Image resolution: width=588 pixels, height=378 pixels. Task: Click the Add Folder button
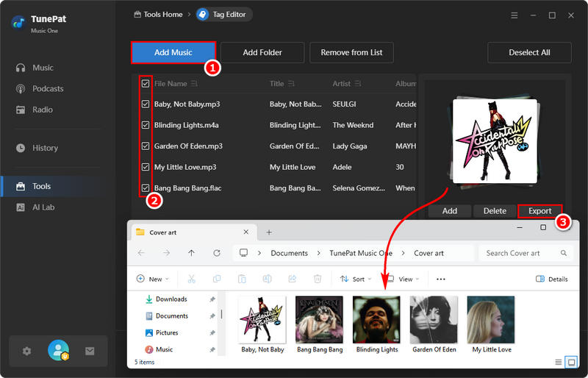coord(262,52)
